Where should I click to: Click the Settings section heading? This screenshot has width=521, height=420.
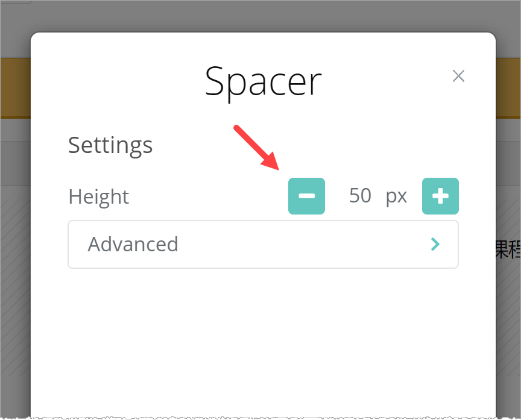[110, 145]
